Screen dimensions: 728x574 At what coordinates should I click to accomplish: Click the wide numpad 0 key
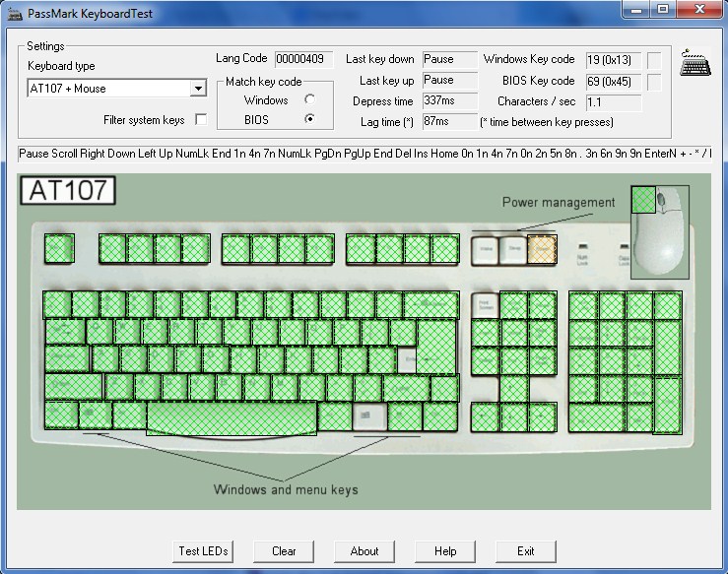[597, 417]
